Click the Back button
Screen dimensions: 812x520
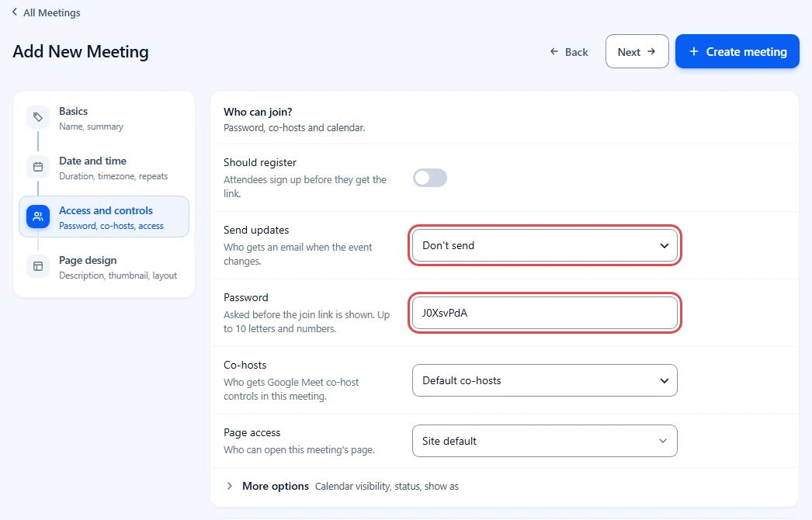point(568,52)
